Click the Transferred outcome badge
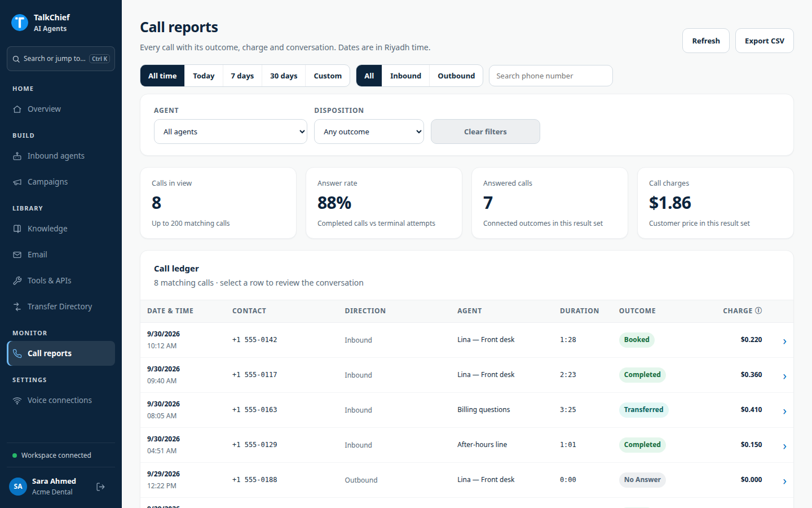 pos(643,410)
